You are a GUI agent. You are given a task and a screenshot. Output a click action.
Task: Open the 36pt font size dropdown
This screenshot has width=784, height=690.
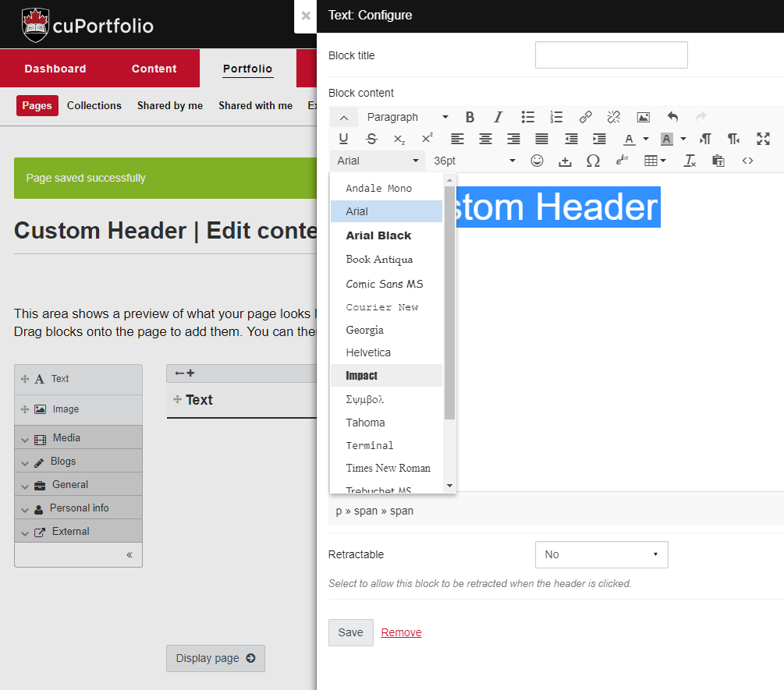click(474, 161)
